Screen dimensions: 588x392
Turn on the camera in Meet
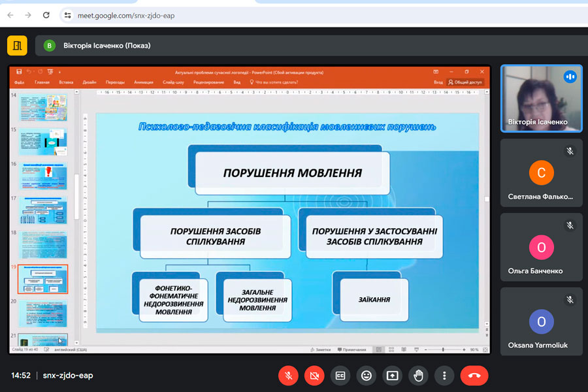pyautogui.click(x=314, y=376)
